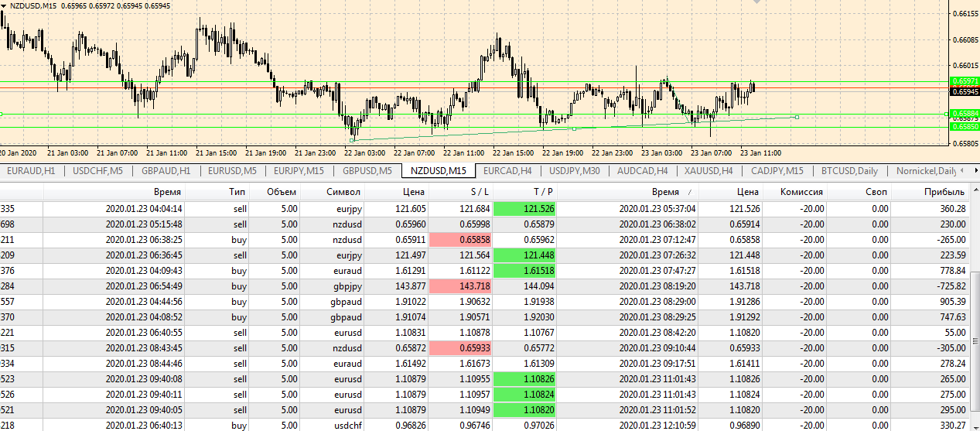Click the sort arrow in close-time column header
Viewport: 980px width, 431px height.
[x=689, y=192]
